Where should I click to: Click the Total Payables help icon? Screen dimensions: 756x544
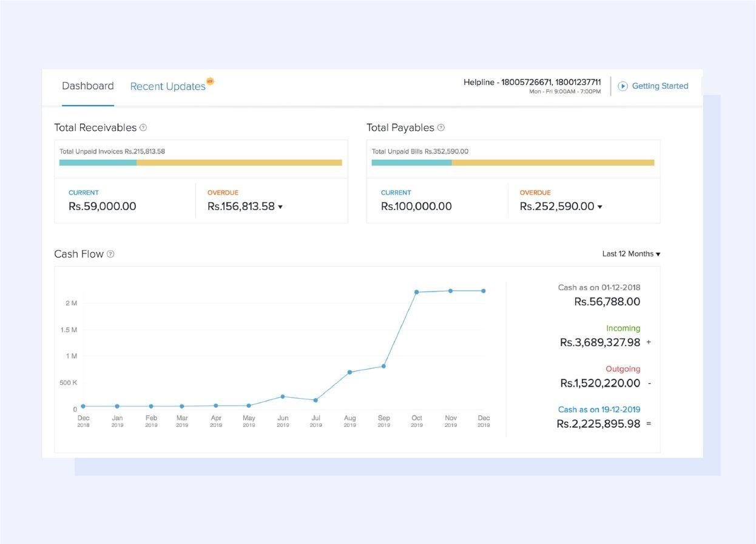(441, 127)
